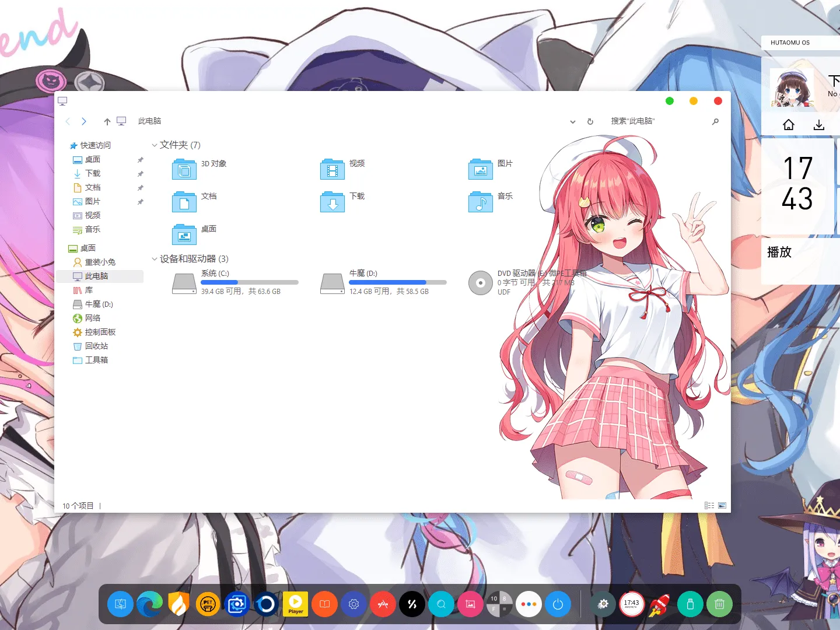Open the trash can icon in the taskbar

(x=719, y=604)
